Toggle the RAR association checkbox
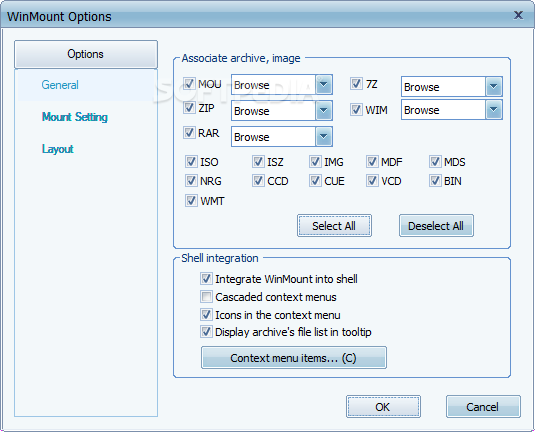The width and height of the screenshot is (535, 432). [x=189, y=132]
